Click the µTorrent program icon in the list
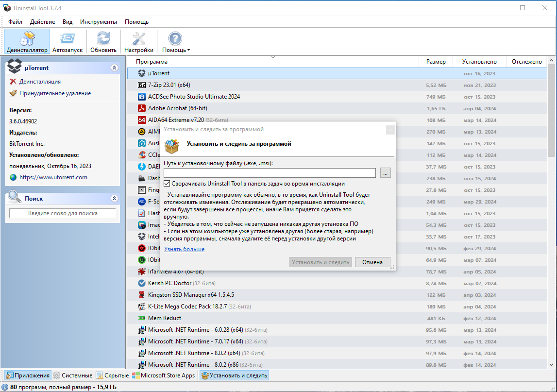The image size is (557, 392). pos(142,73)
